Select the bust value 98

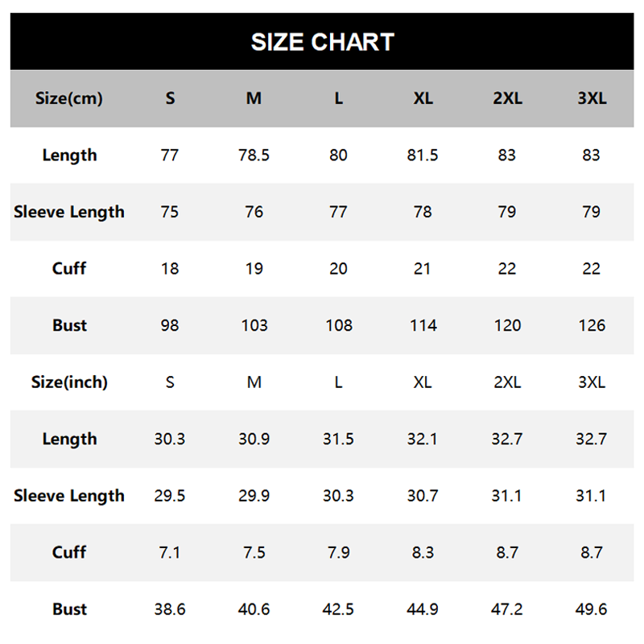(x=170, y=326)
